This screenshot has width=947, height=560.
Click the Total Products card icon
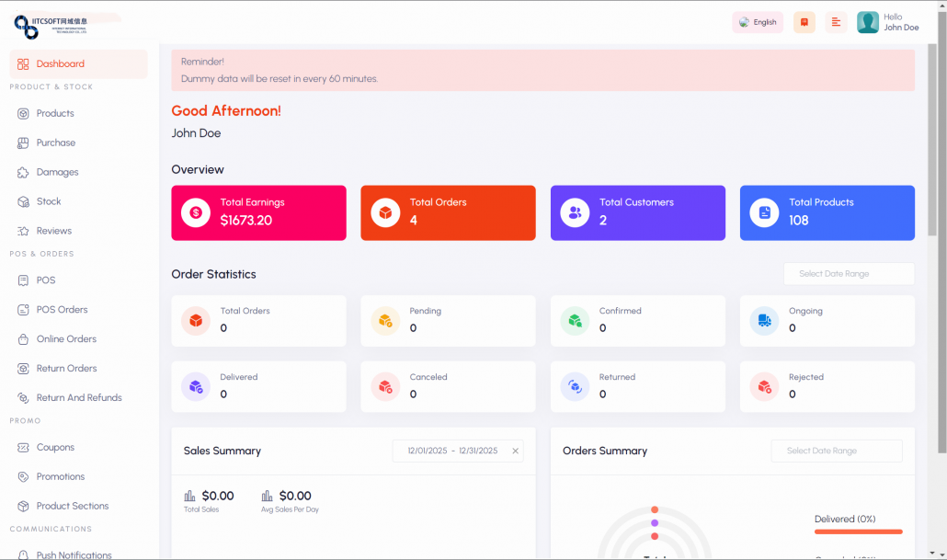[764, 213]
